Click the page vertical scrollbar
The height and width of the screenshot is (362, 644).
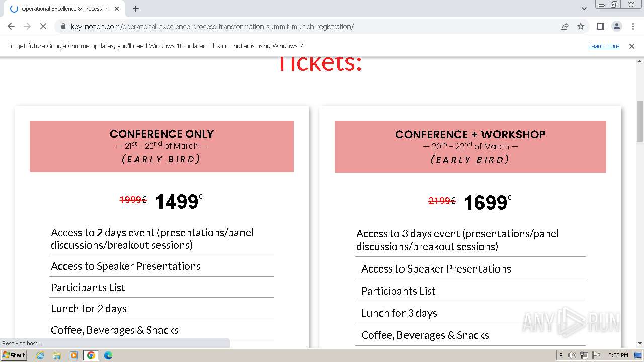click(x=639, y=121)
